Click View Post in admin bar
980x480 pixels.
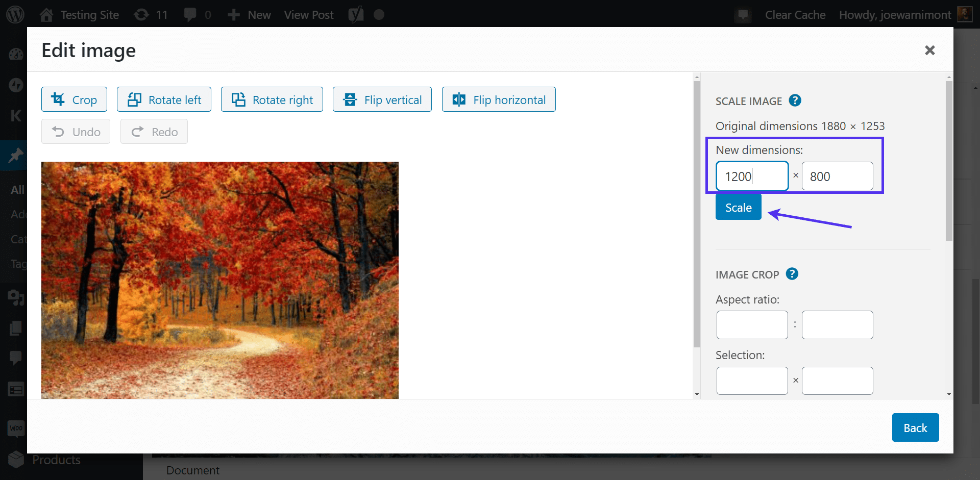tap(308, 15)
